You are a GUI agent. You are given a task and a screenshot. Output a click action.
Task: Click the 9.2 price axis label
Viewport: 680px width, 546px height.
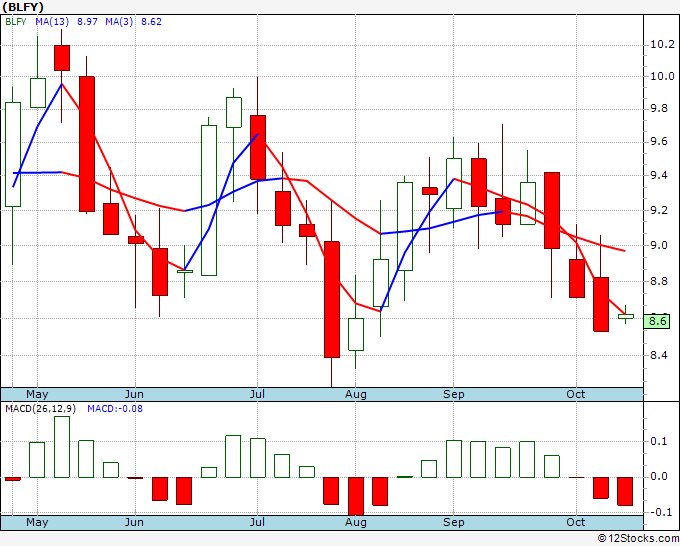coord(659,210)
